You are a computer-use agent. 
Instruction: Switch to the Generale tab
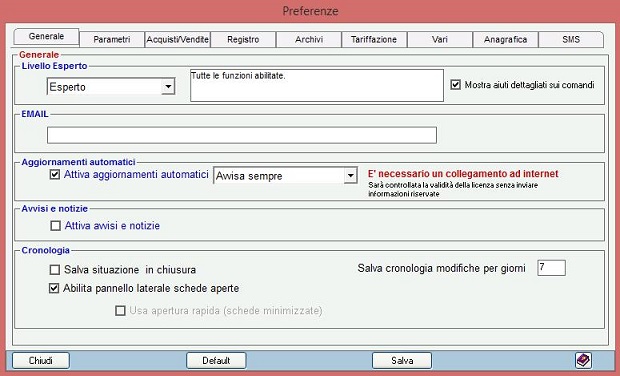click(46, 36)
